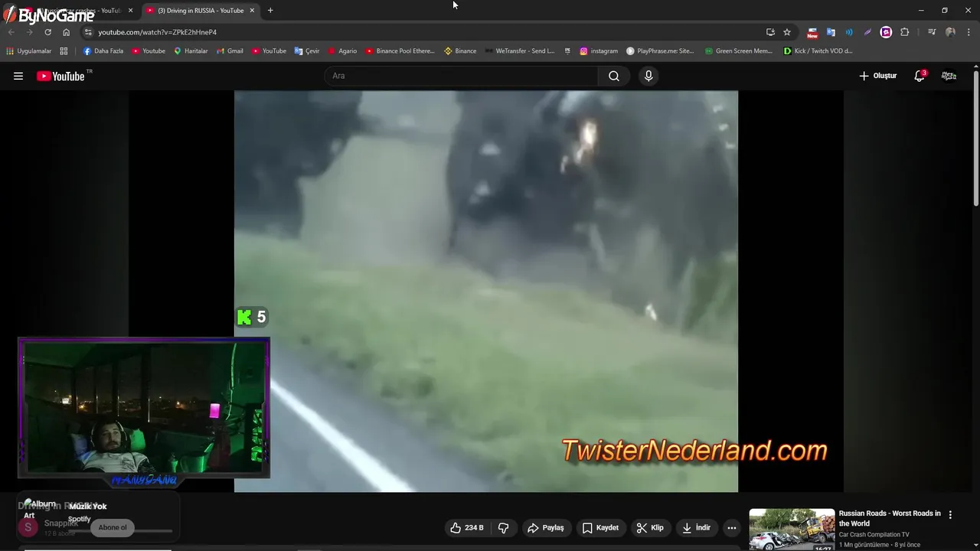This screenshot has height=551, width=980.
Task: View site information icon in address bar
Action: pos(88,32)
